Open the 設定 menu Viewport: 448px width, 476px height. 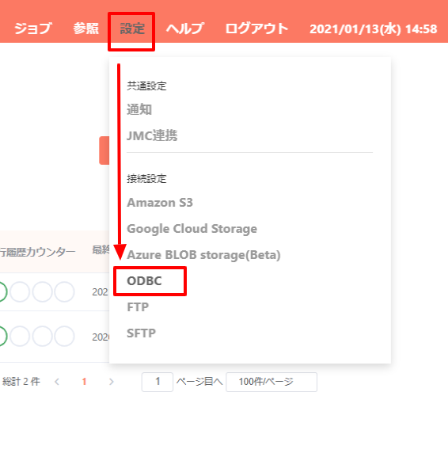tap(132, 29)
